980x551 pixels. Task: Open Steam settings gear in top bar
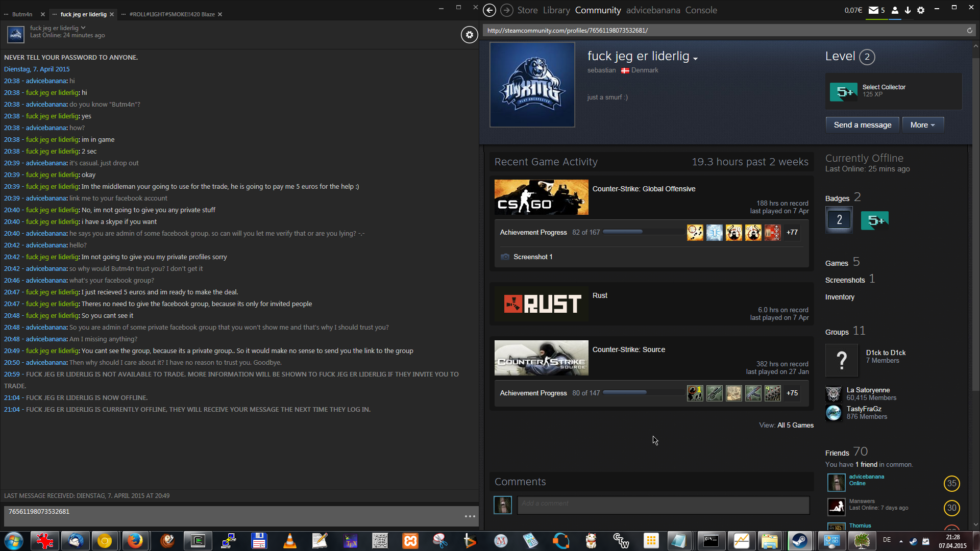921,10
